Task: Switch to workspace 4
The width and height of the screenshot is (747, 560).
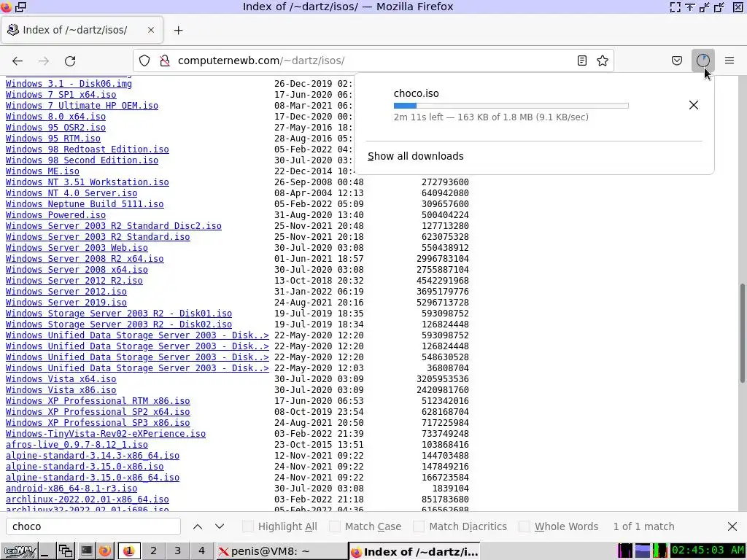Action: (201, 551)
